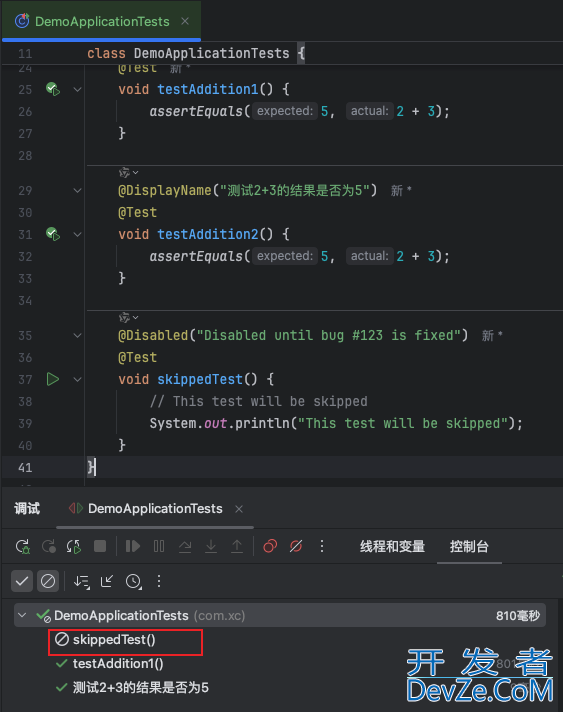The width and height of the screenshot is (563, 712).
Task: Open more debug actions menu
Action: tap(322, 546)
